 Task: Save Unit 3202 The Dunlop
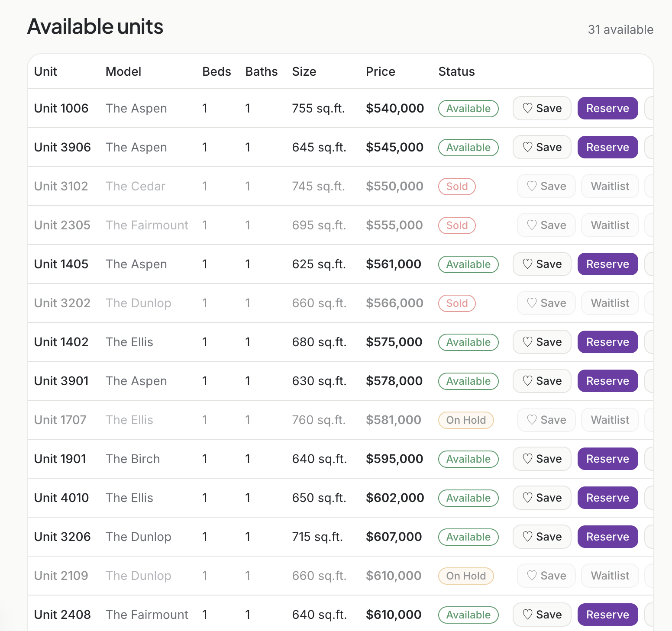tap(546, 303)
